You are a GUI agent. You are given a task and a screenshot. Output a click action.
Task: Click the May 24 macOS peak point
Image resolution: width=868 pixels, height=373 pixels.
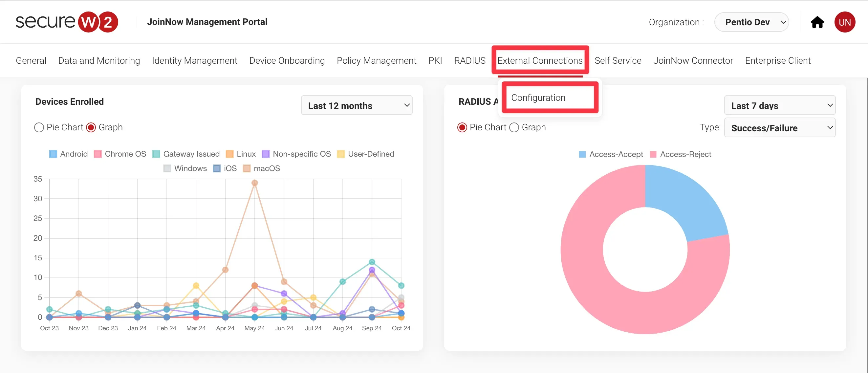[x=255, y=183]
